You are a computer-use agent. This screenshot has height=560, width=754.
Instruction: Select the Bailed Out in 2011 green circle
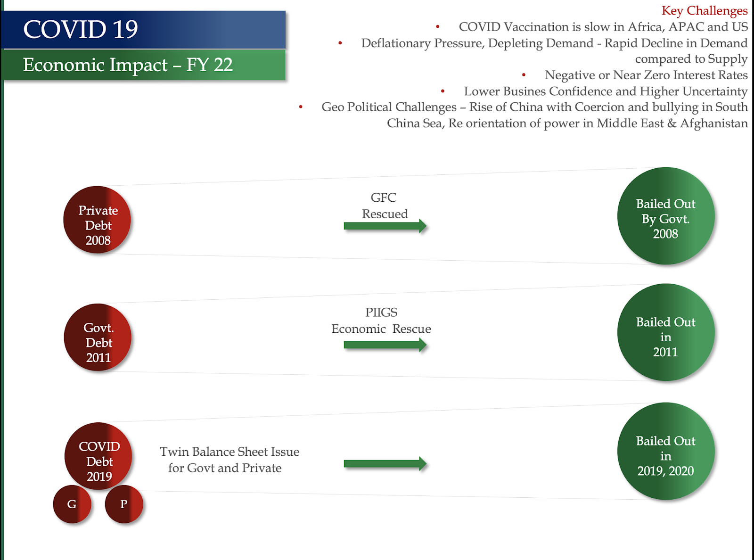point(666,332)
